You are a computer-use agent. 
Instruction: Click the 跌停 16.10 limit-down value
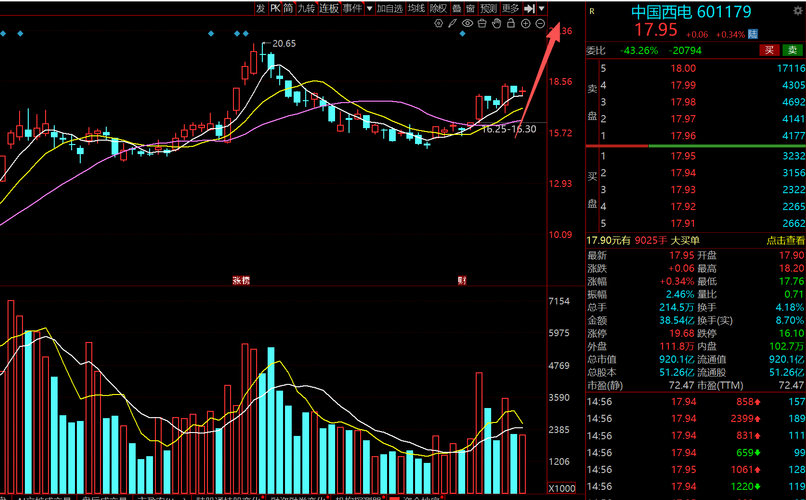pos(792,334)
